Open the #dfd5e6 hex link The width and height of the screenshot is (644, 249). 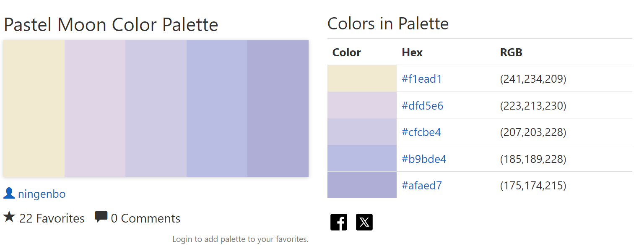(x=423, y=105)
